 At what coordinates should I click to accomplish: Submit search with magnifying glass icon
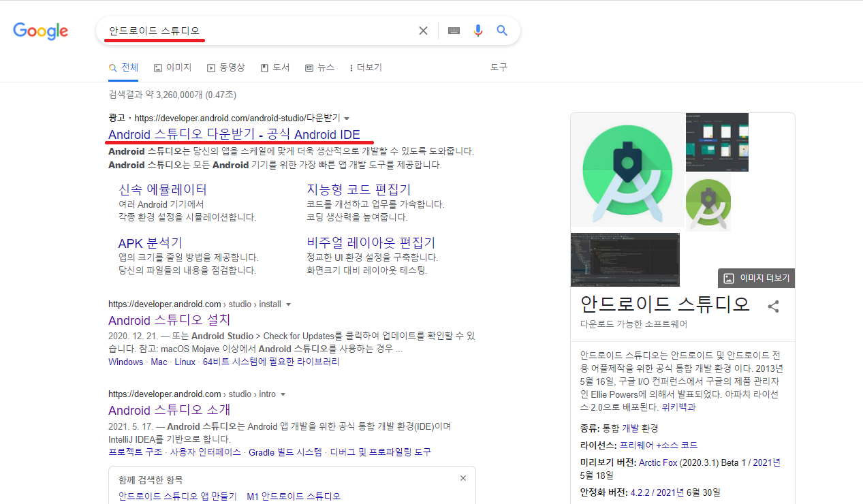tap(502, 31)
